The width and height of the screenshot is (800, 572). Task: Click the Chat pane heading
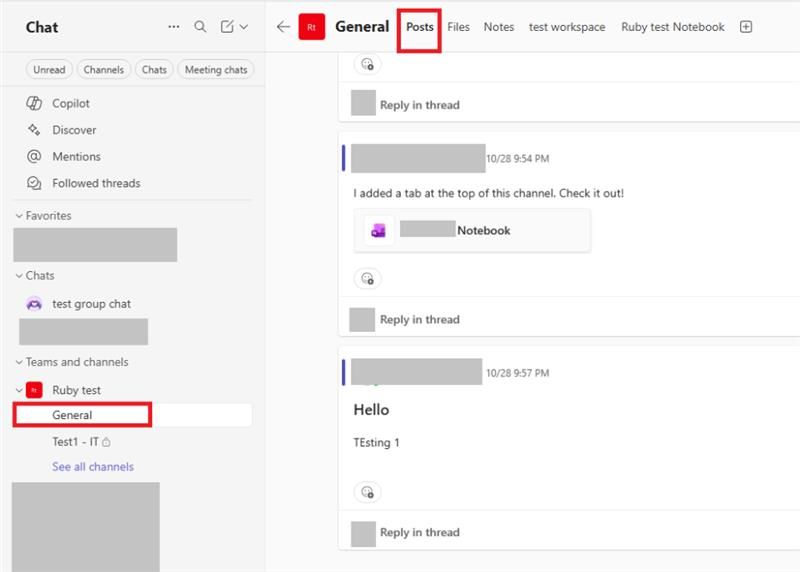(42, 27)
